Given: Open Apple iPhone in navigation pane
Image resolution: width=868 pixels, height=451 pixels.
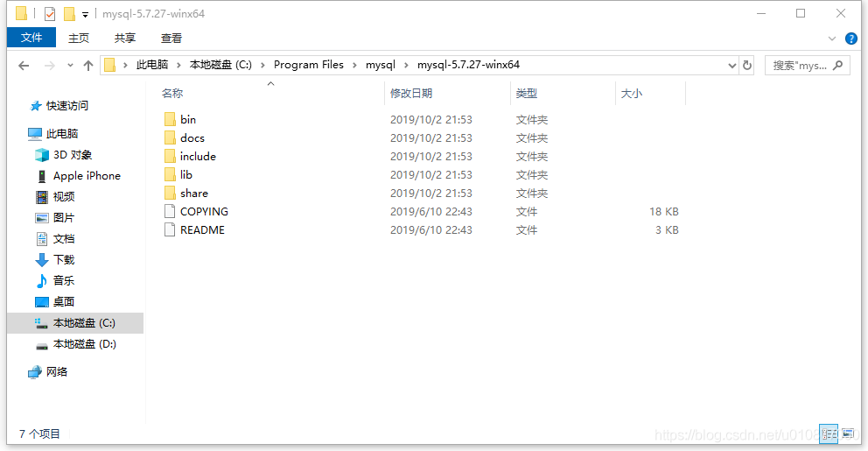Looking at the screenshot, I should pyautogui.click(x=87, y=175).
